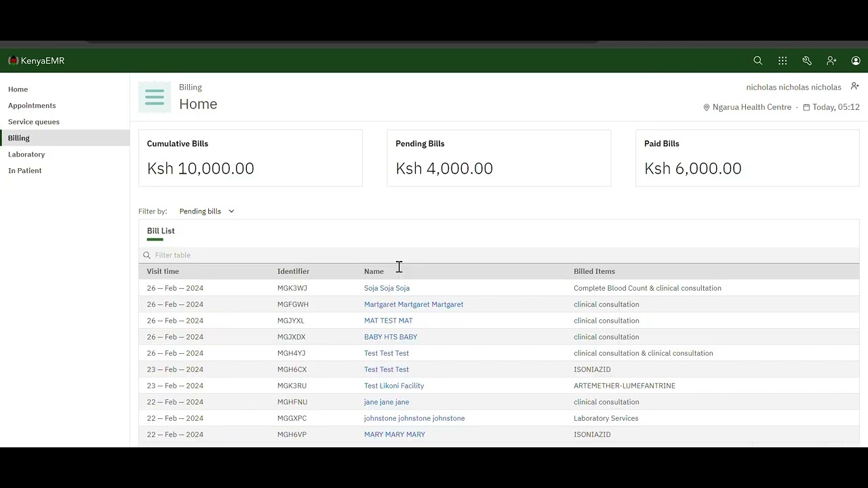The width and height of the screenshot is (868, 488).
Task: Open Test Likoni Facility bill link
Action: tap(394, 386)
